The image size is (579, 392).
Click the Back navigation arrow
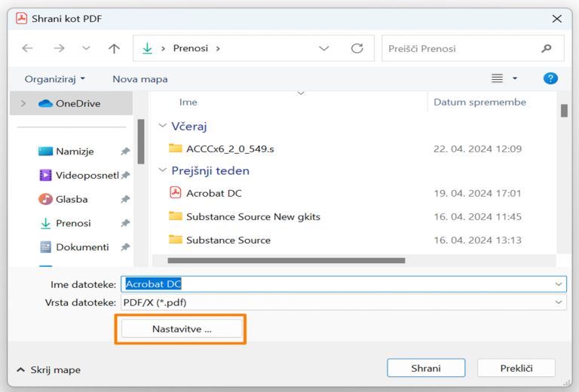pos(27,48)
